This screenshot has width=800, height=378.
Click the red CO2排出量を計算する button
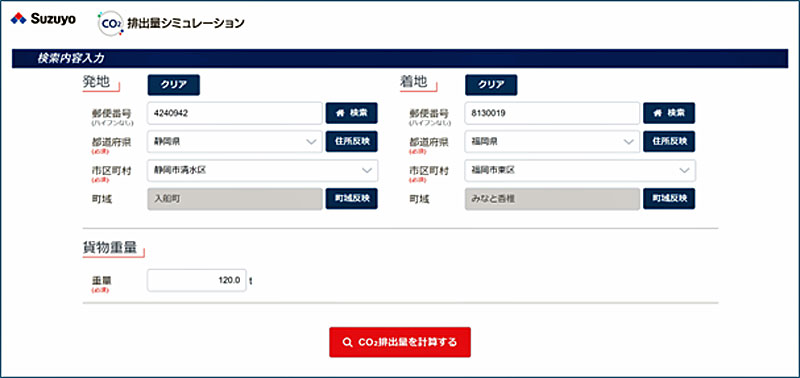[400, 342]
